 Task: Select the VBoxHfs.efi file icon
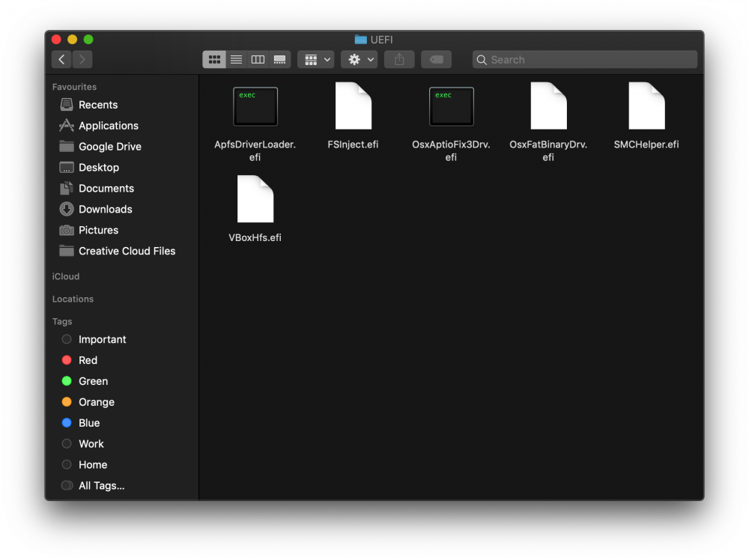click(255, 199)
